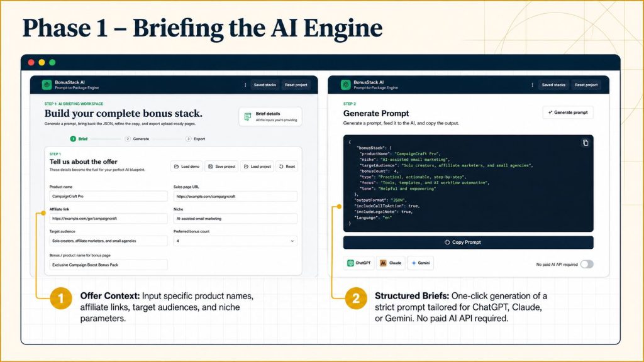The height and width of the screenshot is (362, 644).
Task: Open Saved stacks in left panel
Action: point(265,85)
